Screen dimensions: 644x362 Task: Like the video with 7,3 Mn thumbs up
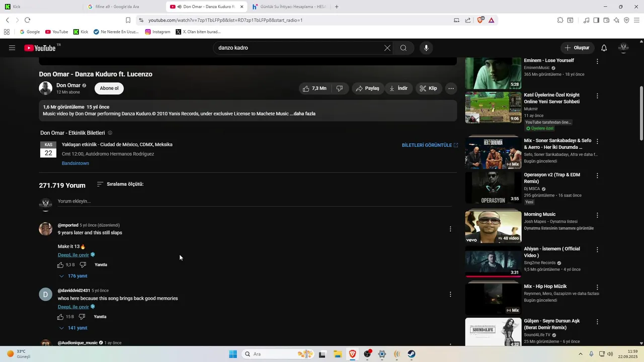(x=315, y=88)
